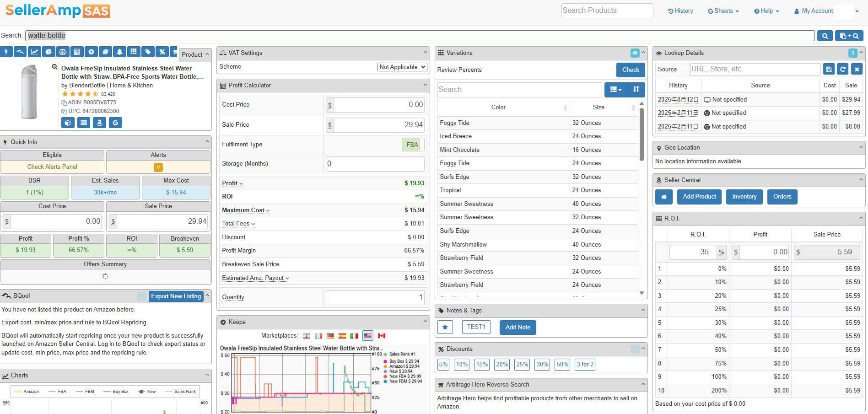Viewport: 868px width, 414px height.
Task: Expand Estimated Amz. Payout details
Action: [x=255, y=278]
